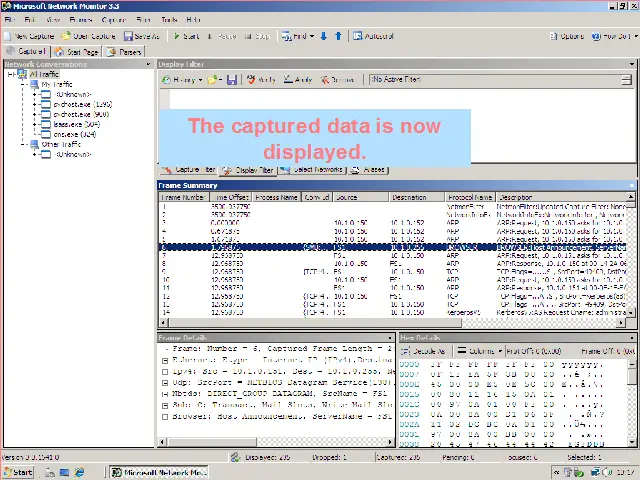Expand the Browser Host Announcement node
The image size is (640, 480).
coord(165,417)
